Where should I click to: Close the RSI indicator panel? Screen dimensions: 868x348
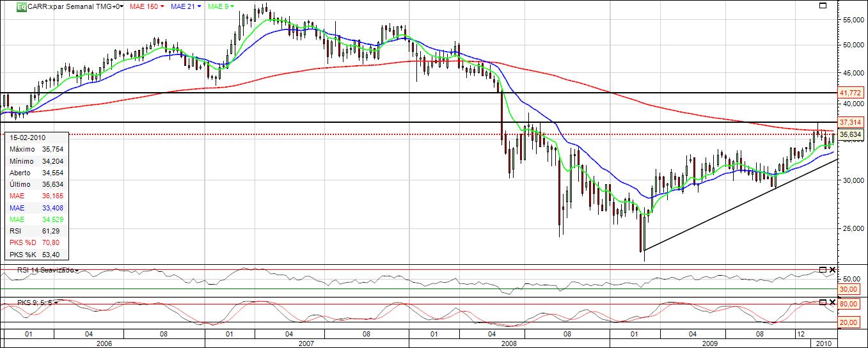point(832,269)
